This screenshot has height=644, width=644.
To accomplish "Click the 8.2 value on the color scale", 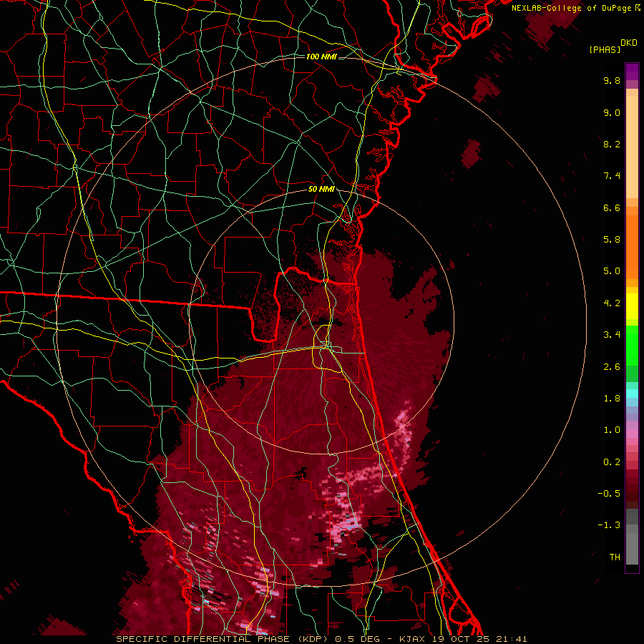I will click(x=612, y=144).
